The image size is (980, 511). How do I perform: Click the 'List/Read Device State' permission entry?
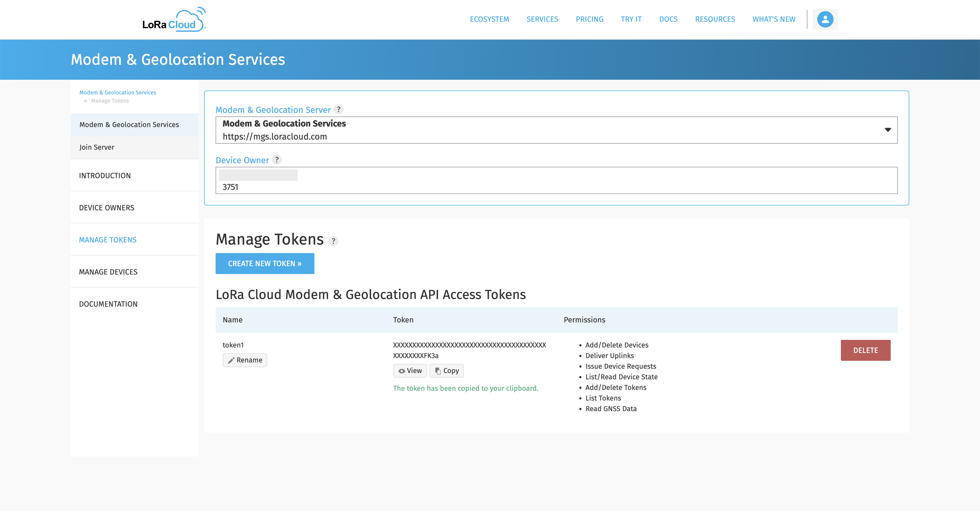click(621, 377)
